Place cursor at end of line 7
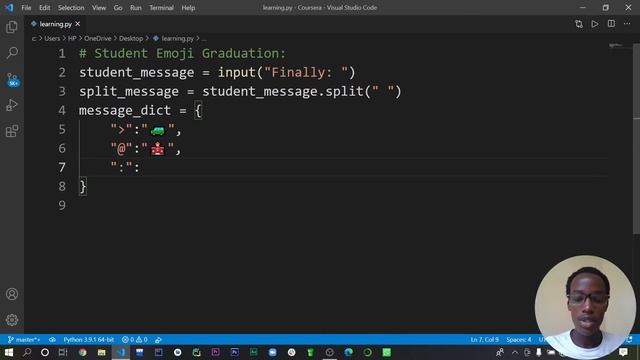The height and width of the screenshot is (360, 640). [x=141, y=168]
